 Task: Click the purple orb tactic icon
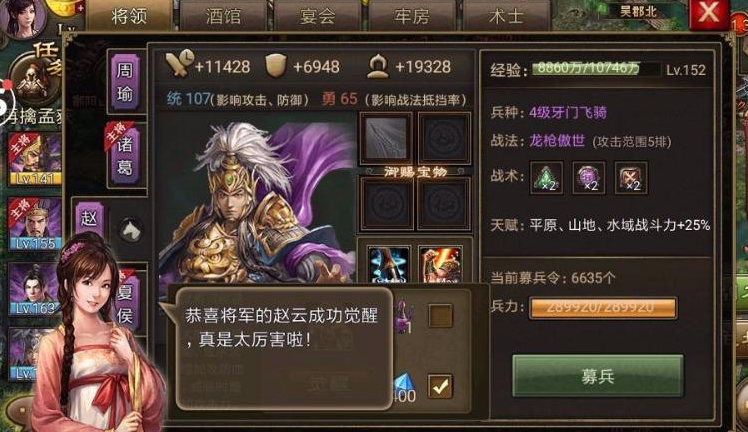[588, 178]
